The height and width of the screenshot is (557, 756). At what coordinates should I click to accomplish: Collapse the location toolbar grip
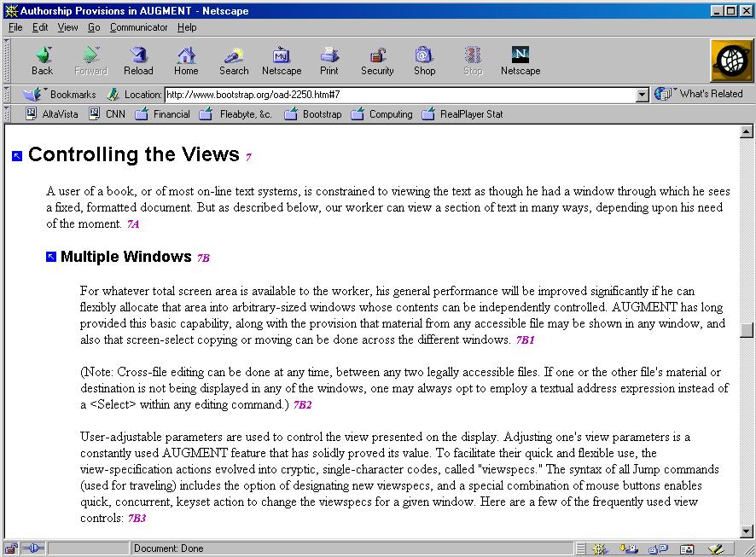coord(6,95)
